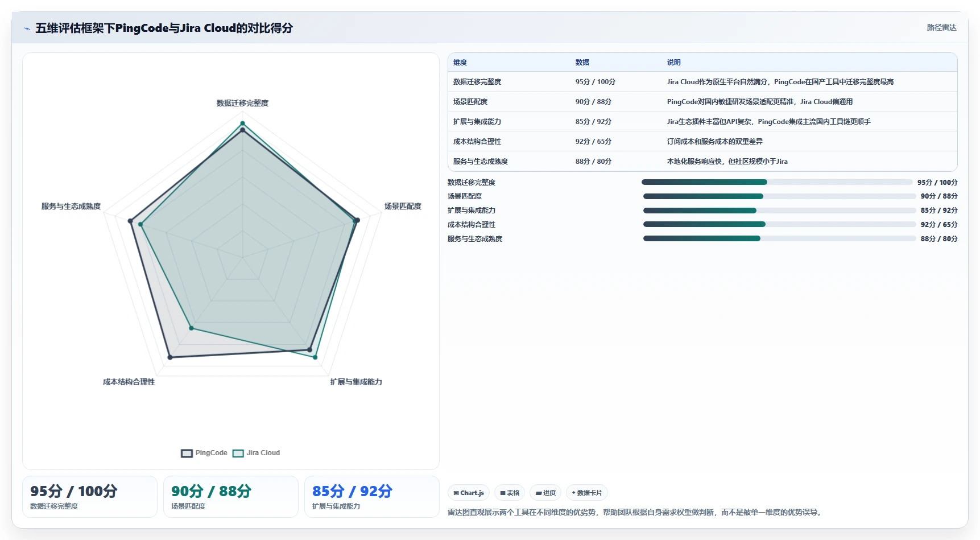Click the 路径雷达 label at top right
Image resolution: width=980 pixels, height=540 pixels.
941,27
